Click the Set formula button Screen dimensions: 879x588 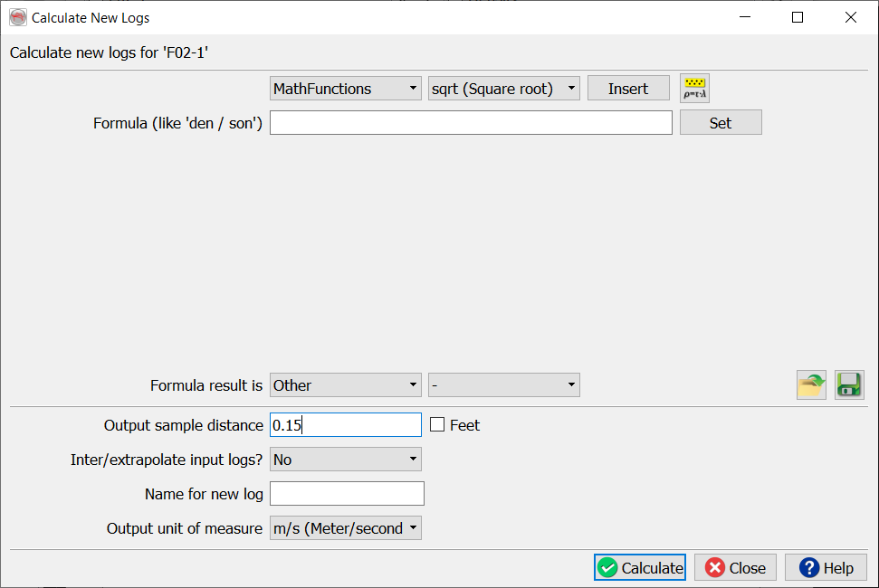721,123
